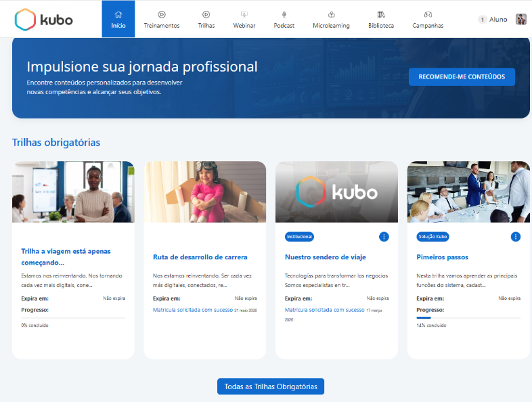This screenshot has width=532, height=402.
Task: Click the home icon above Início
Action: tap(118, 15)
